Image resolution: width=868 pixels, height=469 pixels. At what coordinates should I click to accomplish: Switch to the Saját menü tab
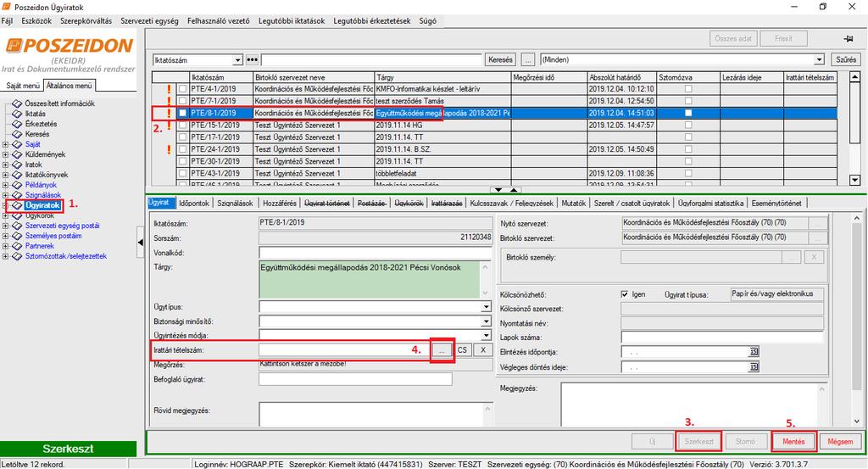pos(23,86)
